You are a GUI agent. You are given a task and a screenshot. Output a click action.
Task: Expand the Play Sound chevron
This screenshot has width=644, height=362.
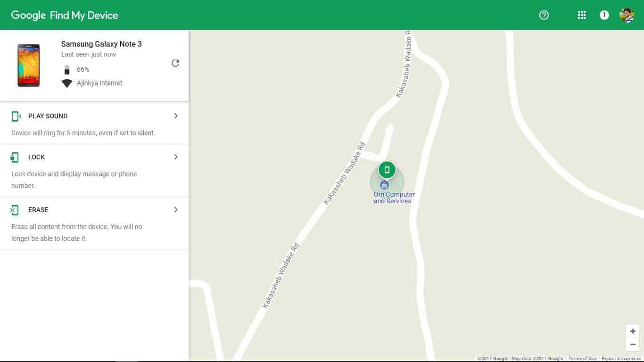pos(176,116)
